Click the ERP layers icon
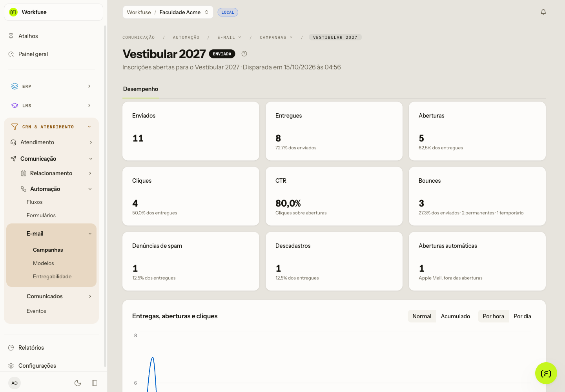565x392 pixels. [x=15, y=86]
